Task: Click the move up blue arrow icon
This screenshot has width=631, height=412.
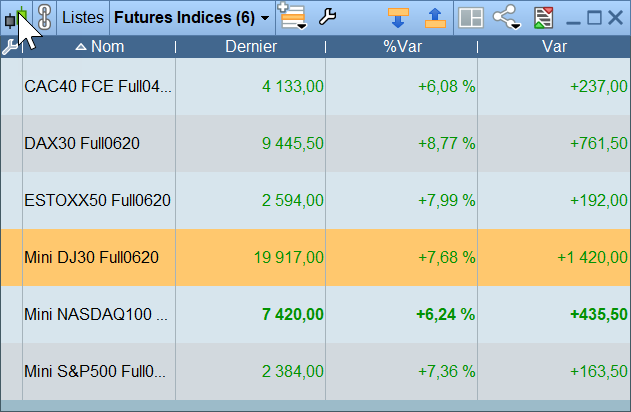Action: [435, 18]
